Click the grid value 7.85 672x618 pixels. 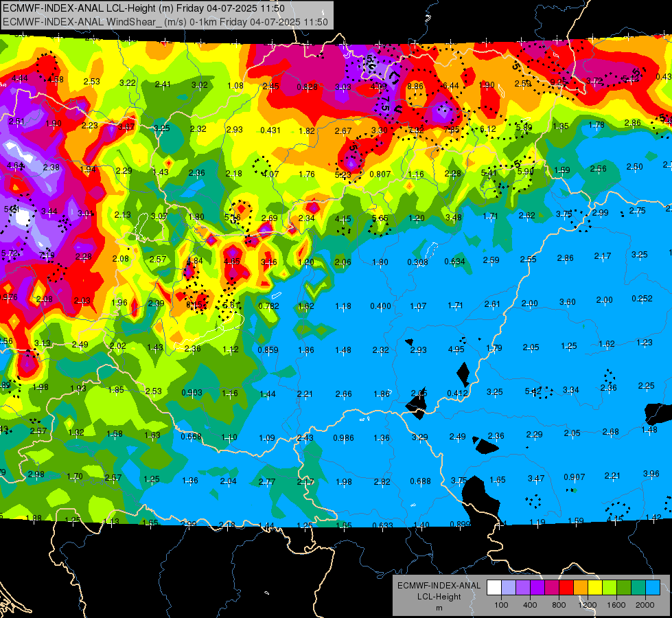452,130
